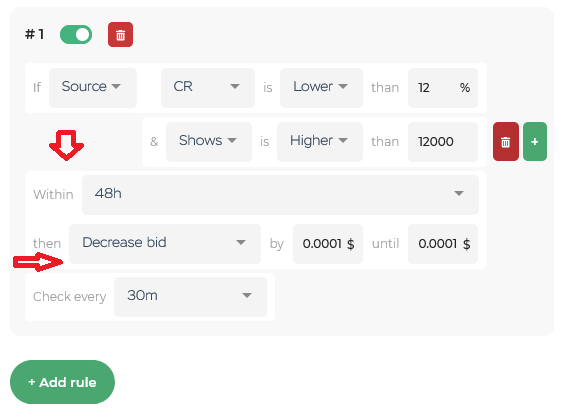Toggle rule #1 off
Viewport: 567px width, 418px height.
pyautogui.click(x=76, y=35)
